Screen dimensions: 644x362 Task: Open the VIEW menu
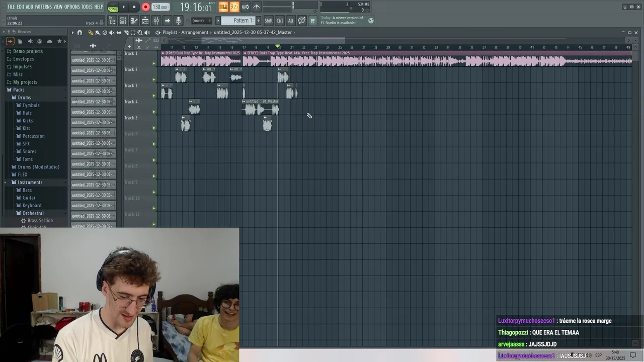pyautogui.click(x=58, y=7)
